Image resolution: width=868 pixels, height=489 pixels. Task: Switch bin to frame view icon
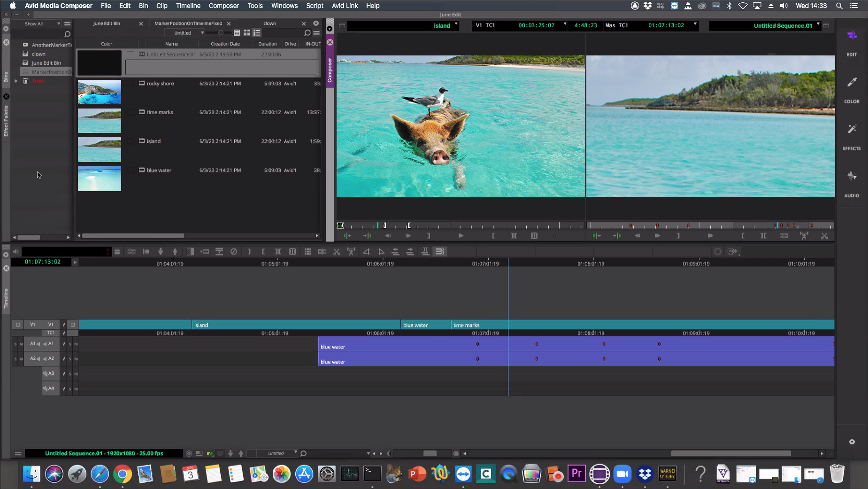click(x=247, y=33)
